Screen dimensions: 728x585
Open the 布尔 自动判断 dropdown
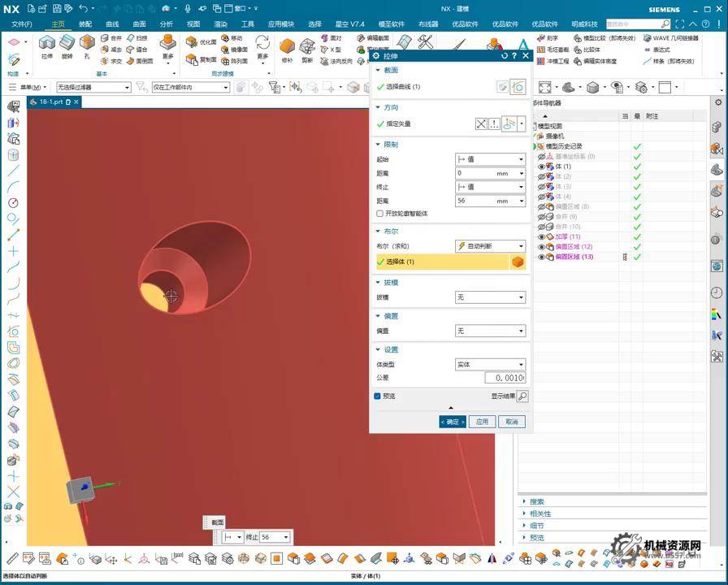pyautogui.click(x=490, y=246)
